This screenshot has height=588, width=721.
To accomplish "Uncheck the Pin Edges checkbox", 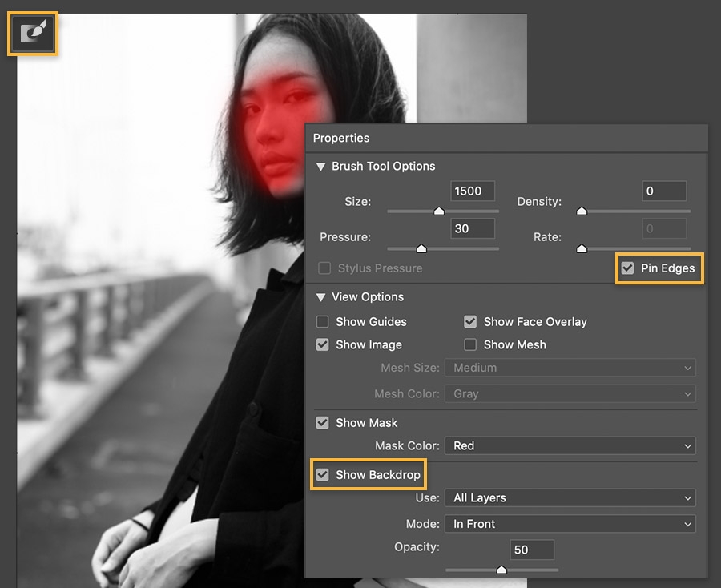I will (627, 268).
